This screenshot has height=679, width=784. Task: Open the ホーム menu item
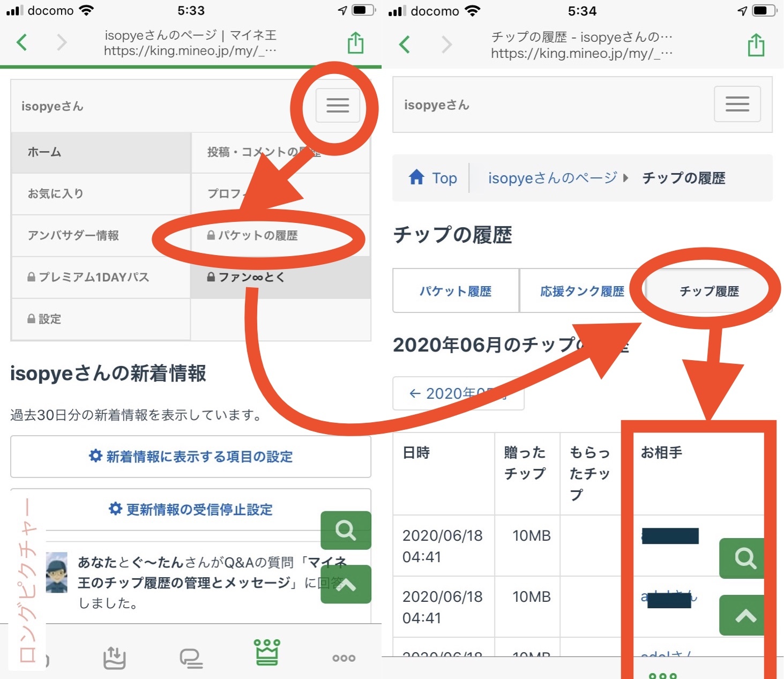point(101,152)
